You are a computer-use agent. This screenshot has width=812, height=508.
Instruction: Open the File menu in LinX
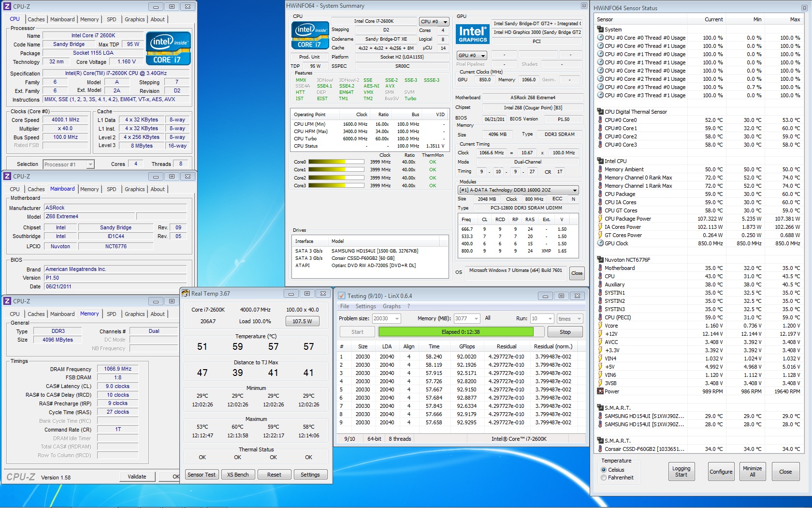click(x=345, y=306)
